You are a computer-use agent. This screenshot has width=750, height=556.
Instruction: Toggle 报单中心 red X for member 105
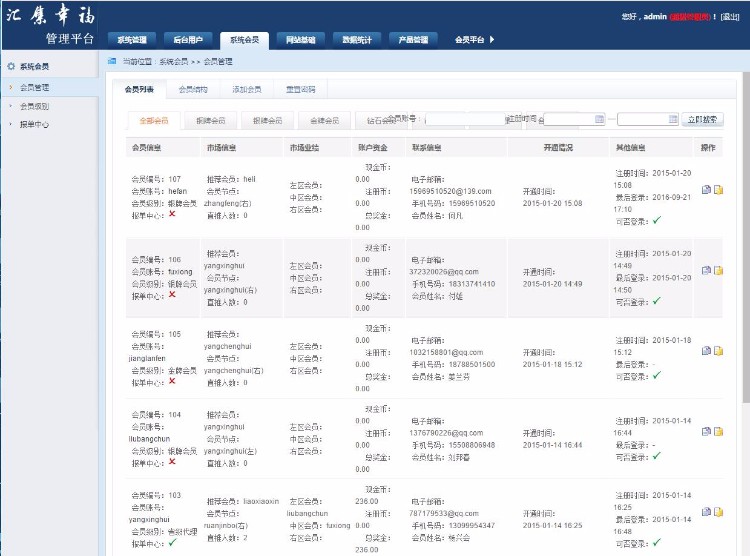pos(172,381)
